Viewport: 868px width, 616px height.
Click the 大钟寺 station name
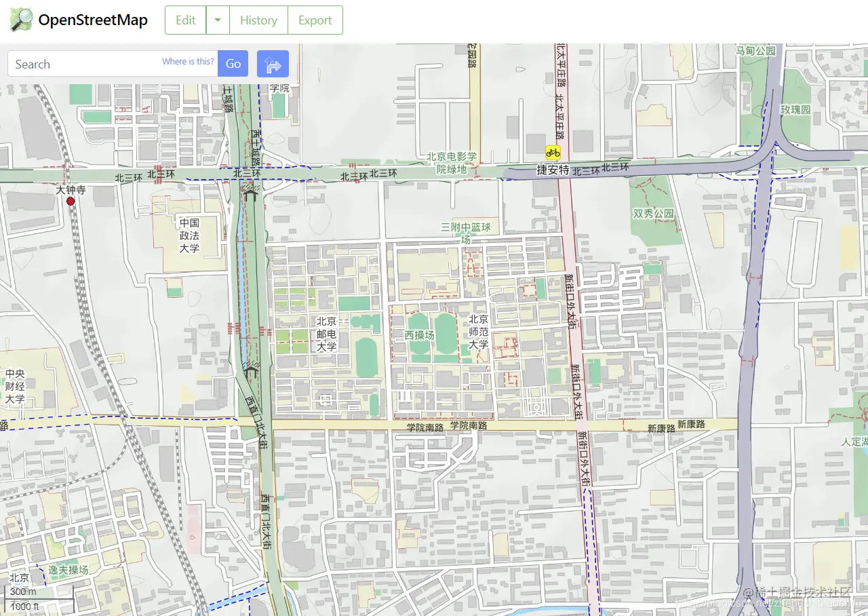71,191
